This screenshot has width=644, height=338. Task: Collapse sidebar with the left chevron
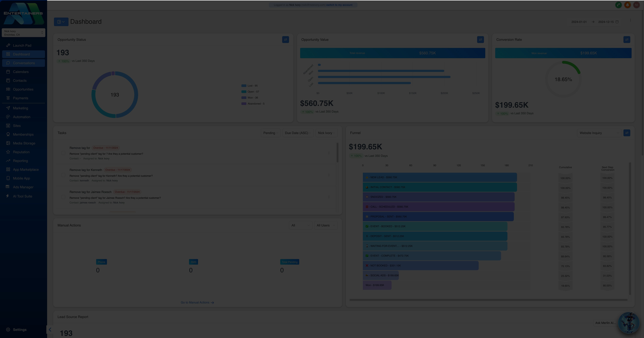point(50,330)
